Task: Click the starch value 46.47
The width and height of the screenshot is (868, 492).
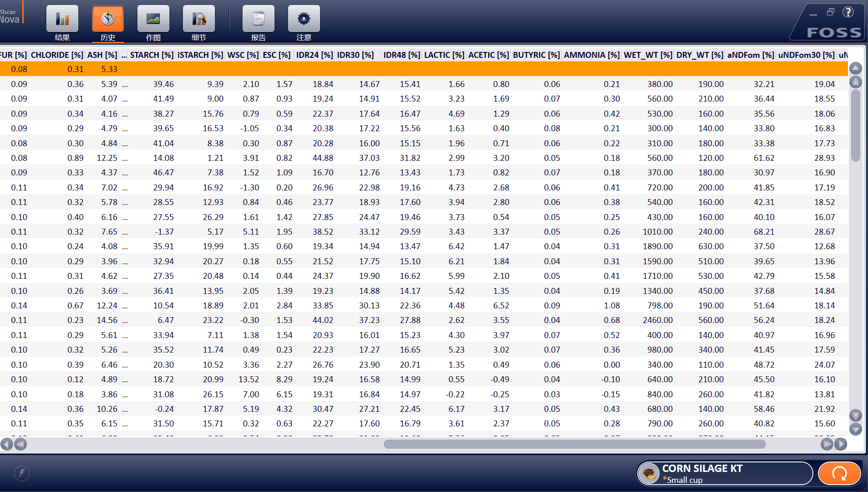Action: point(163,173)
